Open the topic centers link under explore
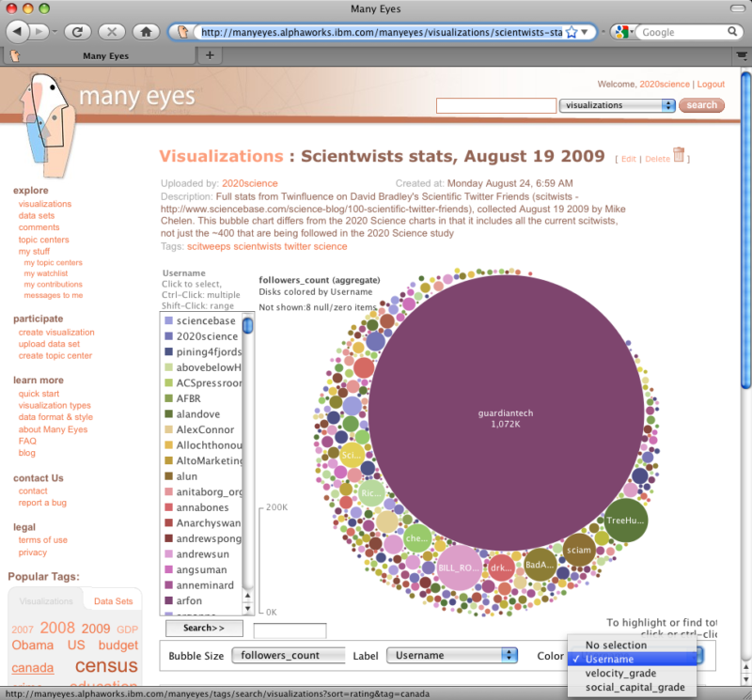752x700 pixels. [x=43, y=240]
